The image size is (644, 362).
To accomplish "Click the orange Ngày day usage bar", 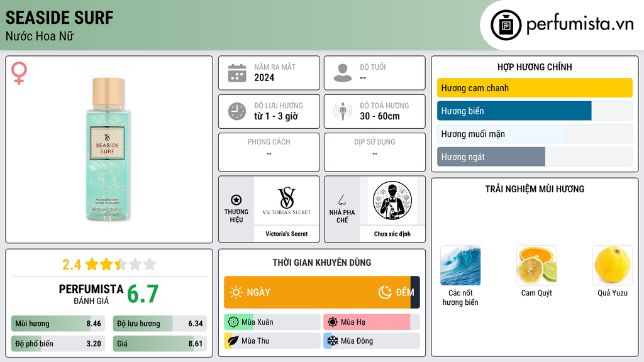I will pyautogui.click(x=317, y=292).
